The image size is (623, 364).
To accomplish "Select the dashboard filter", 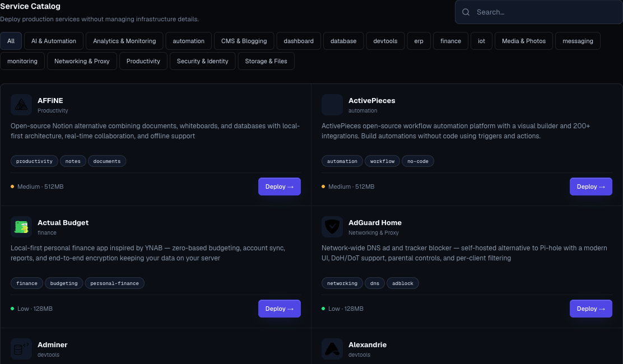I will [299, 41].
